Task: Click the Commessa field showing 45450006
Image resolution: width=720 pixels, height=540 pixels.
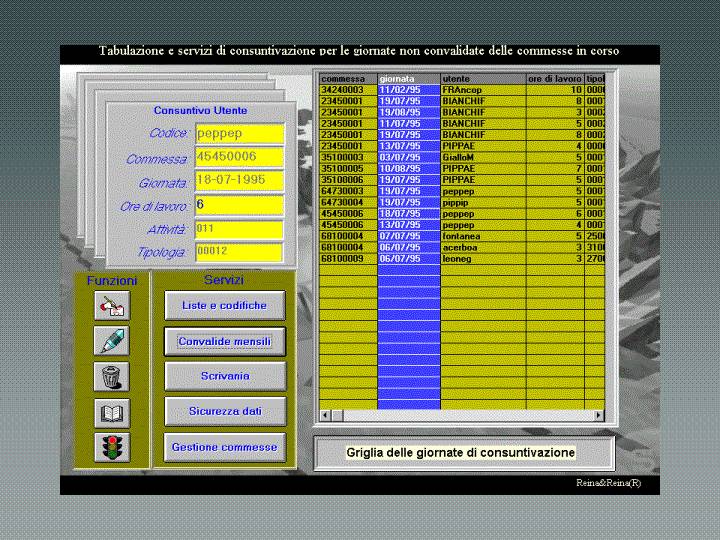Action: (239, 157)
